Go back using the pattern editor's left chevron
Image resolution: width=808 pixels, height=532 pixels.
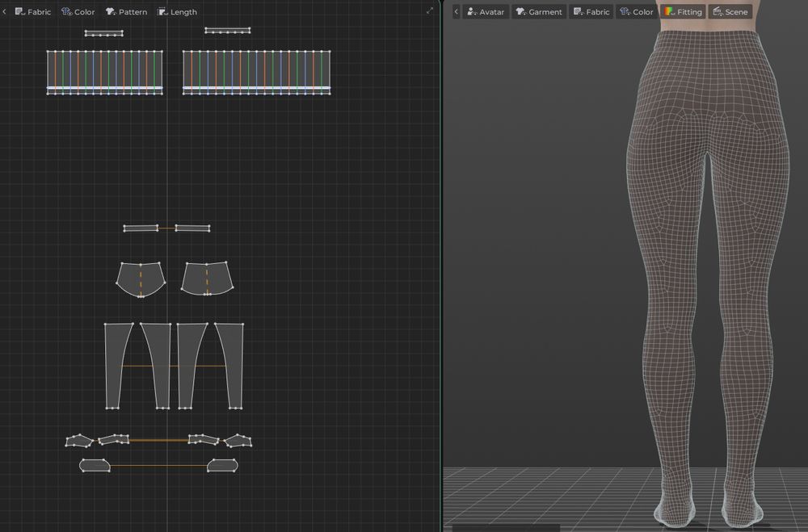click(x=4, y=11)
